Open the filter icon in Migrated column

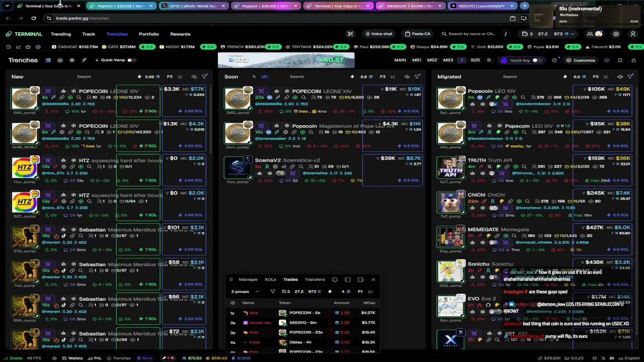[630, 77]
